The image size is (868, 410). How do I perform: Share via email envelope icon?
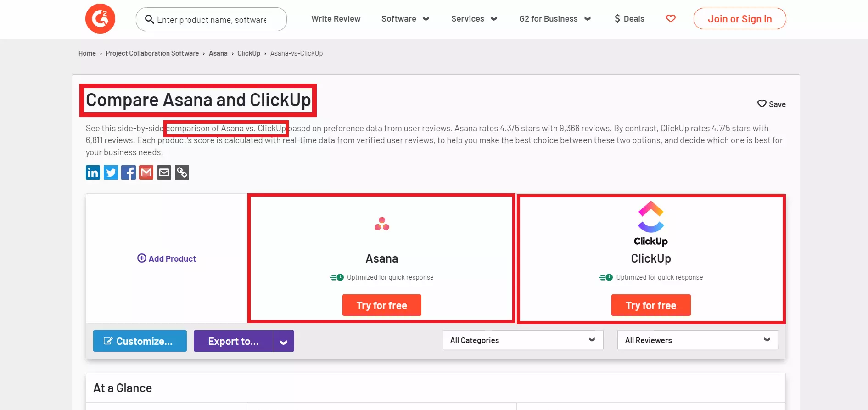click(x=164, y=173)
